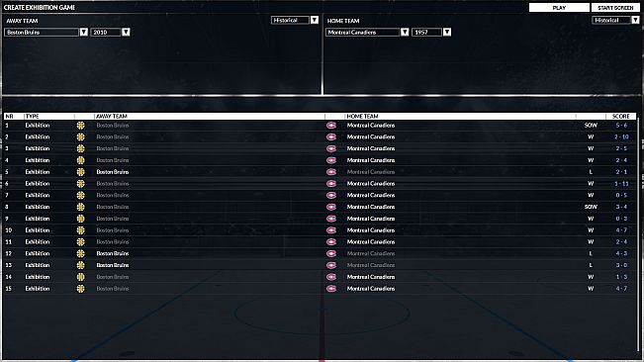Expand the 1957 year dropdown arrow

click(447, 32)
